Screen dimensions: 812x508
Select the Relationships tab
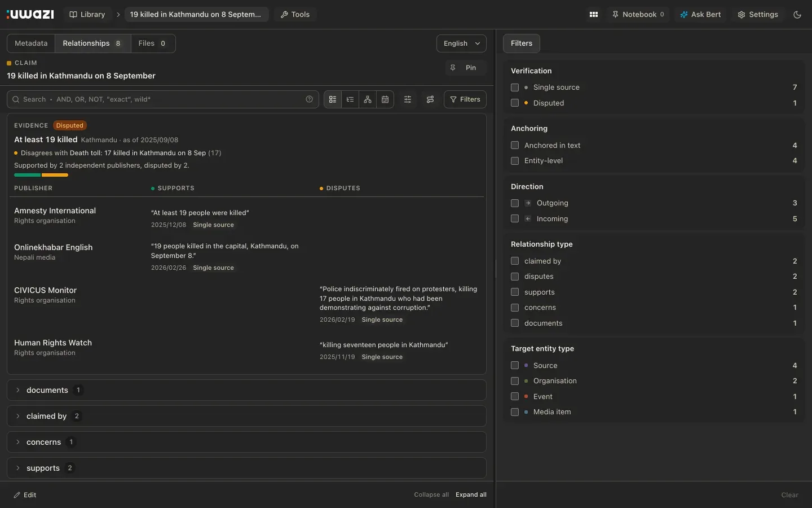(x=93, y=43)
